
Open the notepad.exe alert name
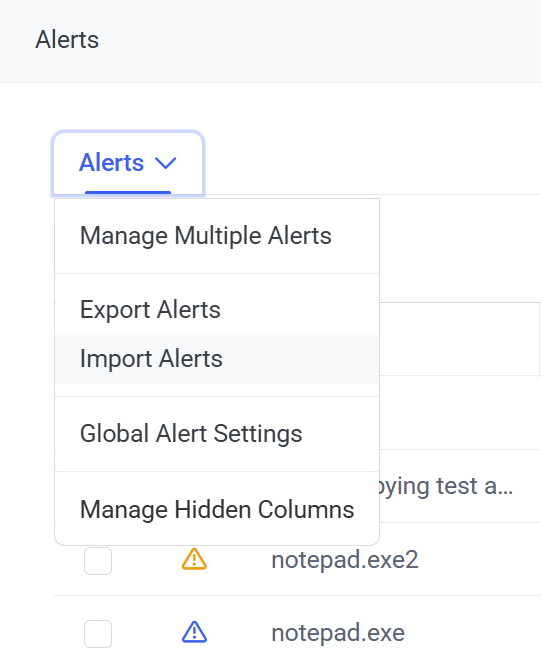[x=338, y=633]
